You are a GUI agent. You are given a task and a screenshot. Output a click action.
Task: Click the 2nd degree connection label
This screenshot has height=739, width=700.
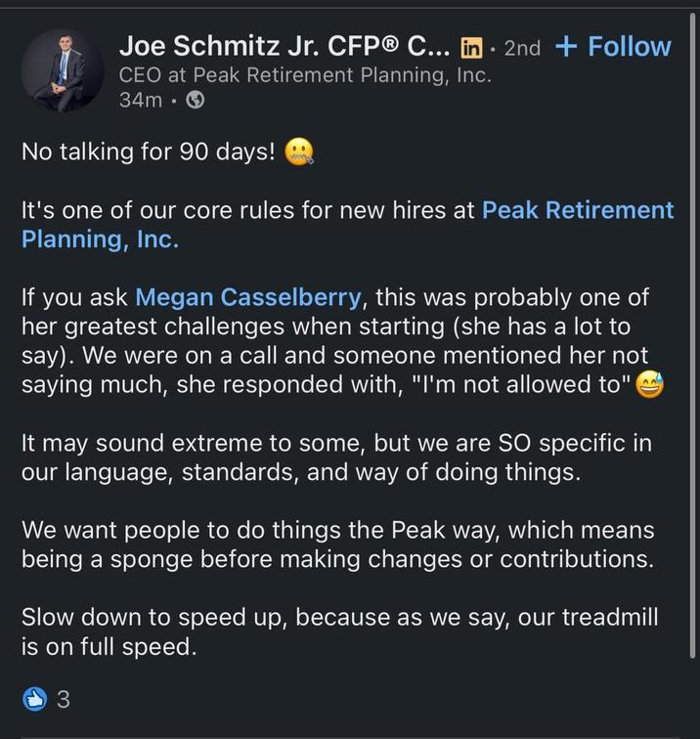click(521, 48)
